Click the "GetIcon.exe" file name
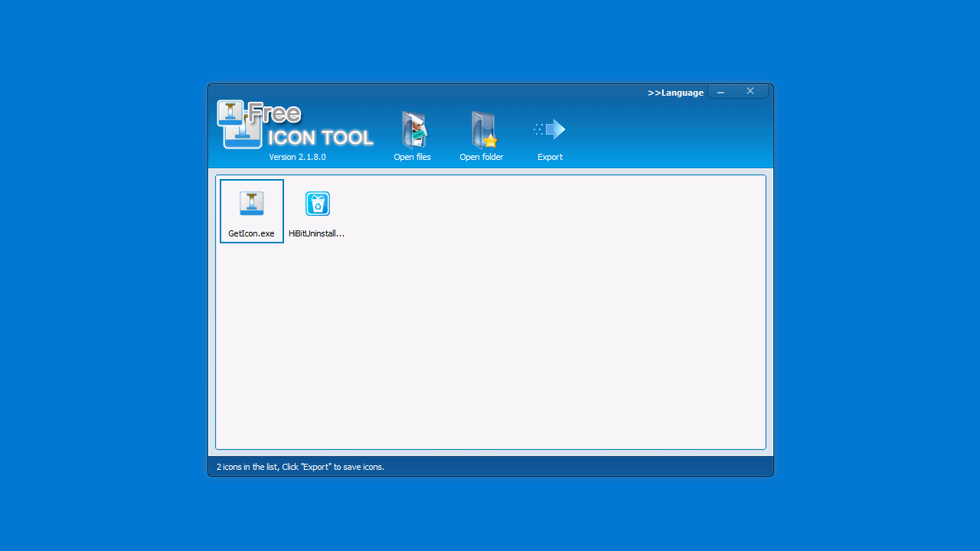This screenshot has height=551, width=980. click(251, 233)
